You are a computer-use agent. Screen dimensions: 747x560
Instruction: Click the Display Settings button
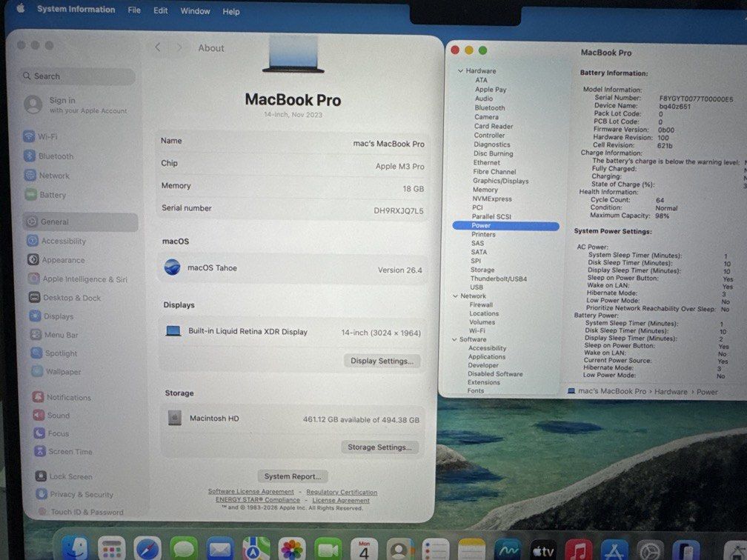(382, 361)
